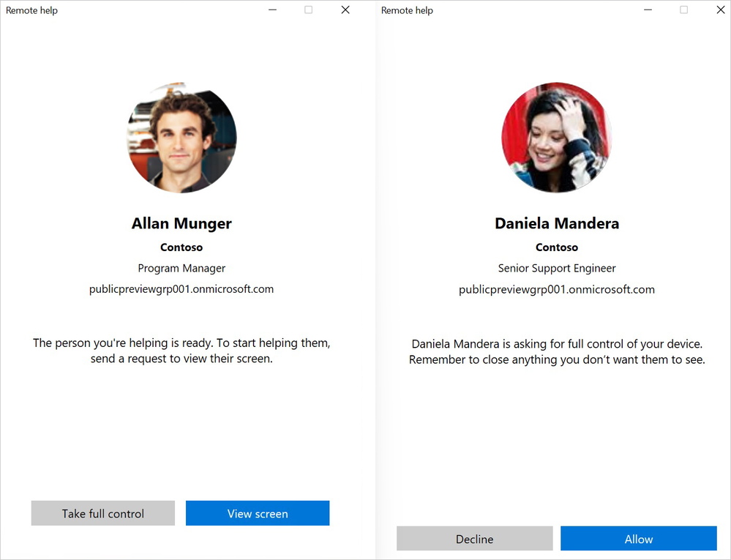Click the 'asking for full control' message
The width and height of the screenshot is (731, 560).
coord(557,351)
